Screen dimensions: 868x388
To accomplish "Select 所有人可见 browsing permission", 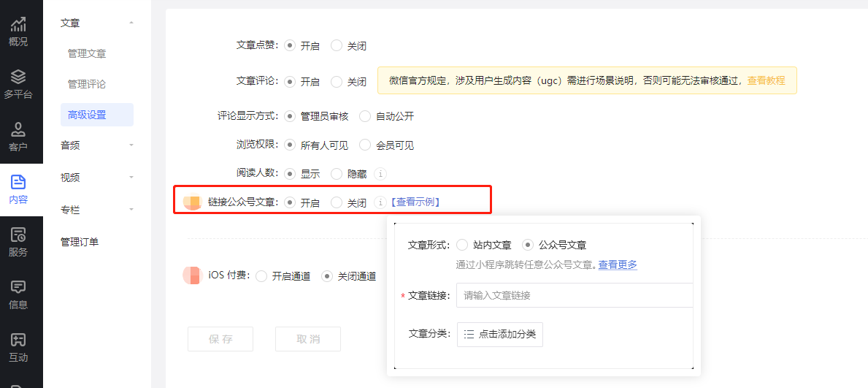I will click(290, 145).
